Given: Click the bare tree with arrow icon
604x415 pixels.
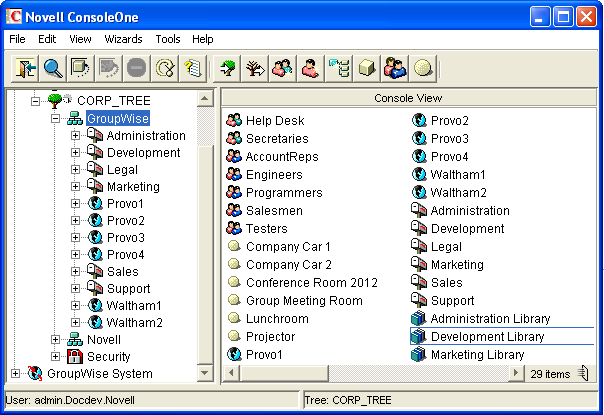Looking at the screenshot, I should pyautogui.click(x=255, y=69).
